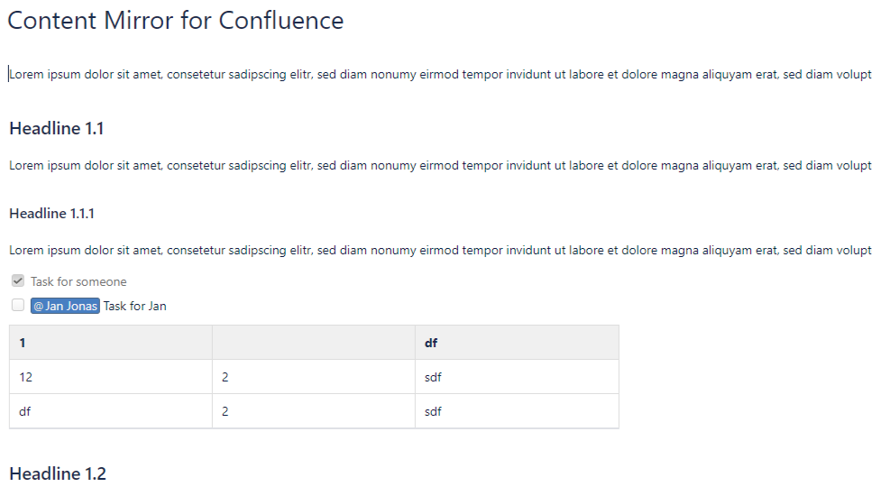The width and height of the screenshot is (872, 496).
Task: Place cursor in paragraph under Headline 1.1.1
Action: coord(440,250)
